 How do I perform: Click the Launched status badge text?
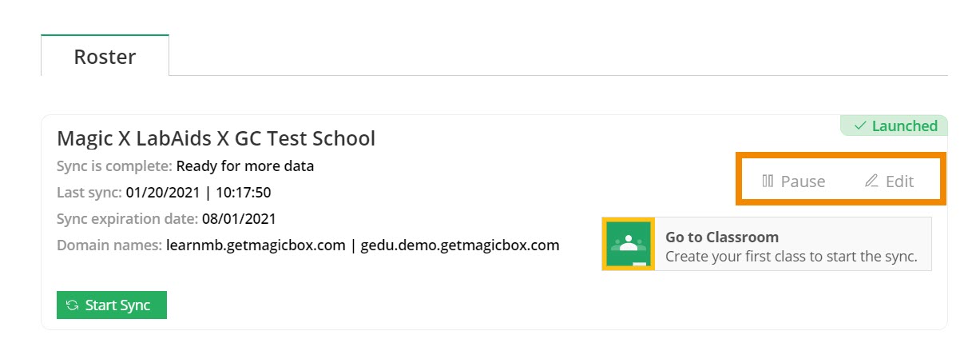904,126
